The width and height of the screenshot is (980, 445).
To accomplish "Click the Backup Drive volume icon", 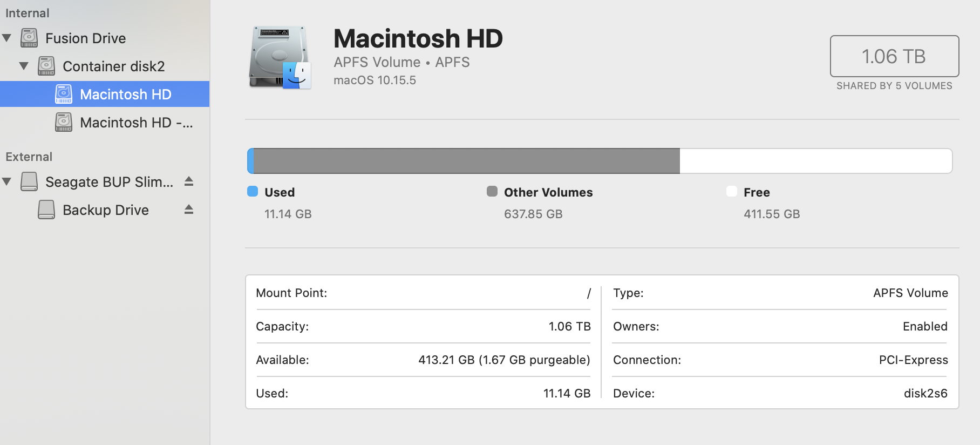I will tap(46, 210).
